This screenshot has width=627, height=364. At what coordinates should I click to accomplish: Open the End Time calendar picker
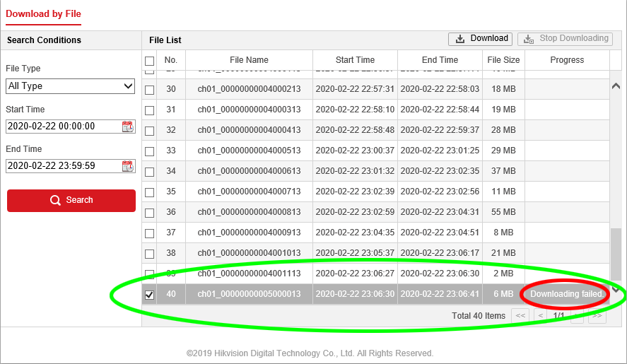pyautogui.click(x=127, y=166)
